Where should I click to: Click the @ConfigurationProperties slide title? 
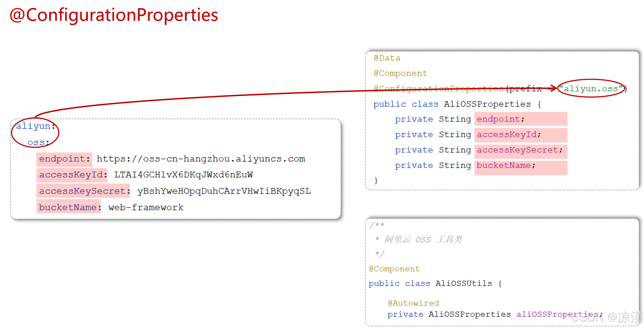click(x=114, y=15)
